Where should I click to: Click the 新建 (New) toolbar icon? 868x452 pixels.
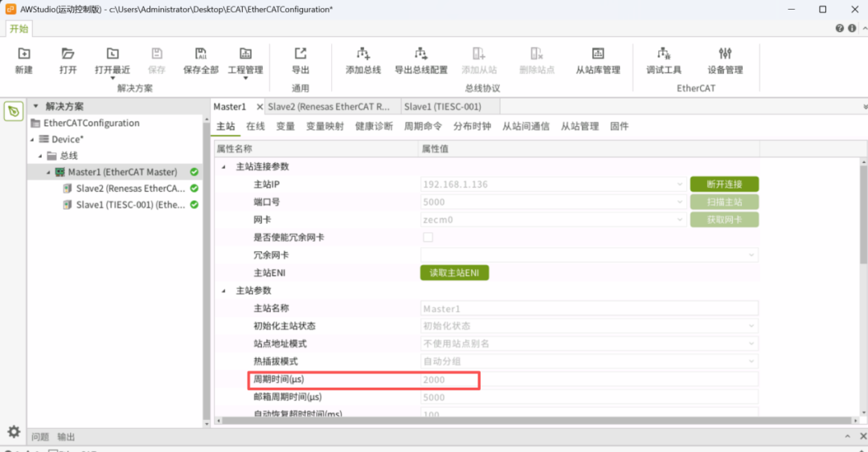coord(24,54)
